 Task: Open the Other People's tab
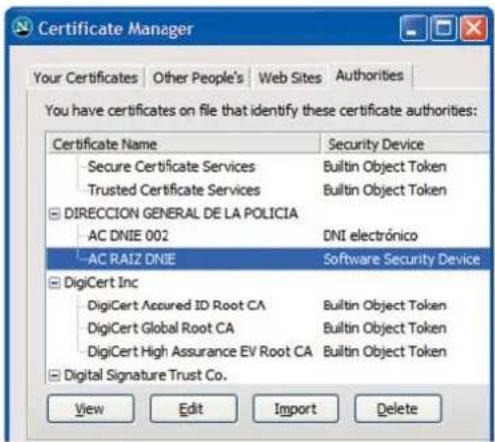(x=198, y=78)
